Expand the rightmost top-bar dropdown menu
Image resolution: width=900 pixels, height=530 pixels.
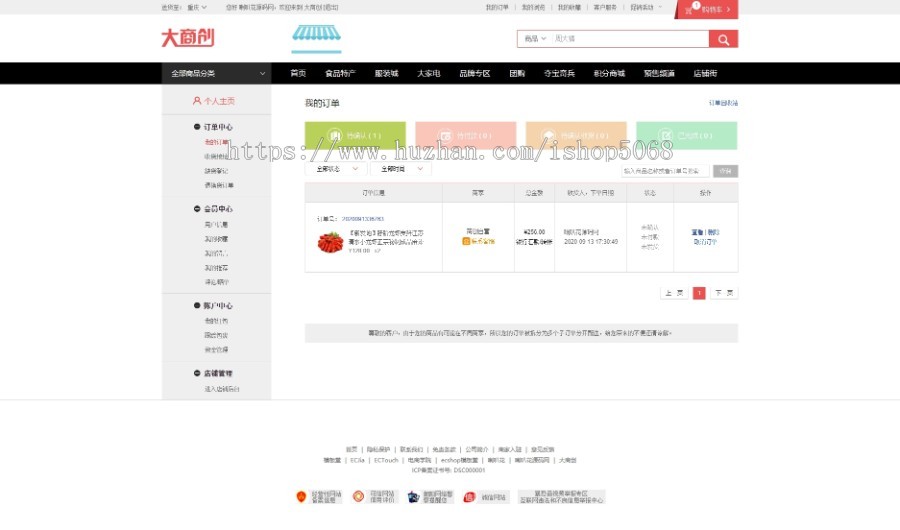(646, 7)
